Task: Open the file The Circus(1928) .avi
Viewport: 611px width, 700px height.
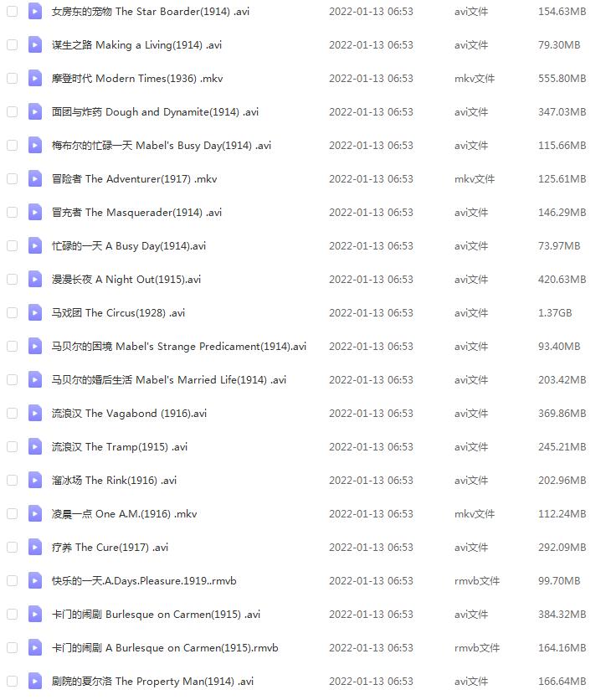Action: (118, 313)
